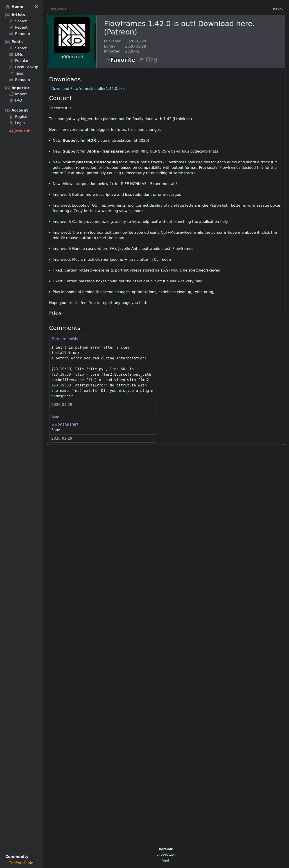Open the n00mkrad avatar thumbnail
This screenshot has height=868, width=289.
point(72,35)
